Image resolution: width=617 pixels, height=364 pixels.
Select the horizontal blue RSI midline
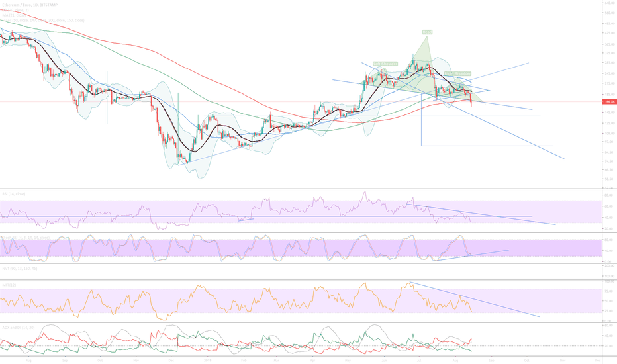pos(266,216)
